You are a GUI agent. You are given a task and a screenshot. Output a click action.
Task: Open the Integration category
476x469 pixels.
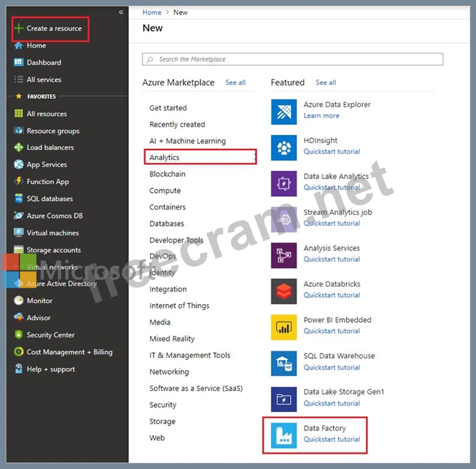[168, 289]
